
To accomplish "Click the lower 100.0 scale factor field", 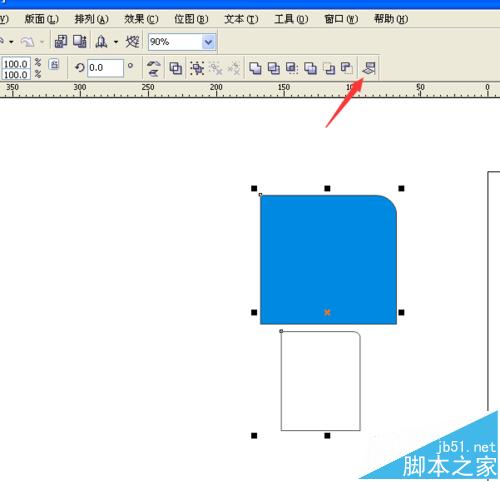I will pos(16,74).
